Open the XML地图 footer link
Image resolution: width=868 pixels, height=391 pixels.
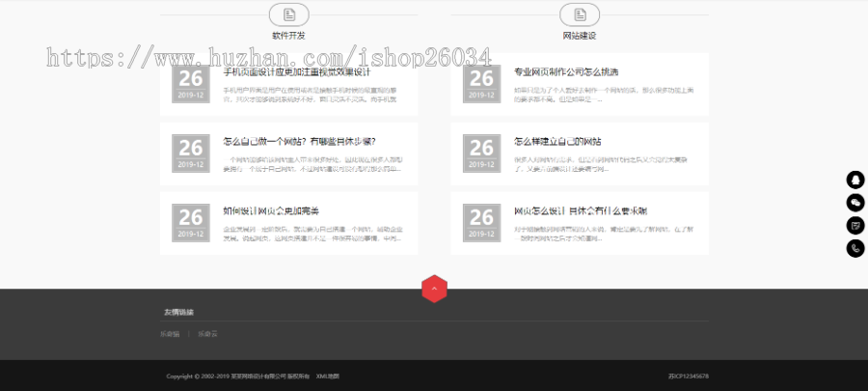(327, 377)
